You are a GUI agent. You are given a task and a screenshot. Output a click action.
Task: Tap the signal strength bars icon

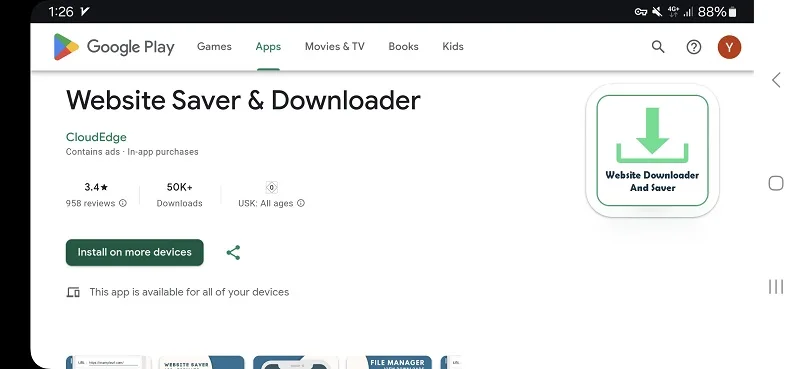coord(688,12)
